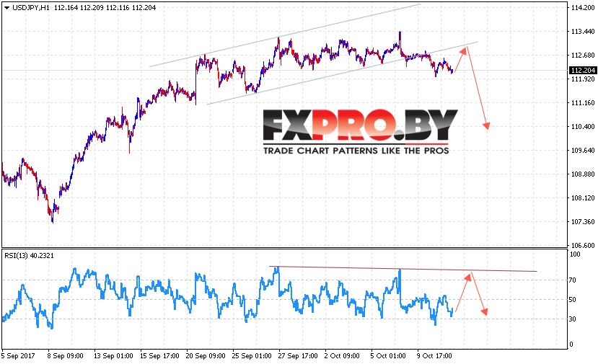Click the 20 Sep 09:00 time label

tap(206, 356)
